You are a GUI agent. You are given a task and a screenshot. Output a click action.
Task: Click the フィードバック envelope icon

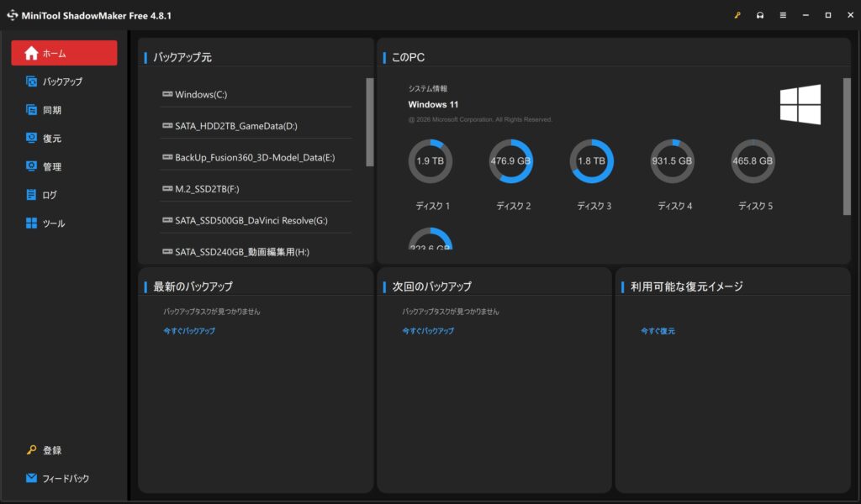(31, 478)
